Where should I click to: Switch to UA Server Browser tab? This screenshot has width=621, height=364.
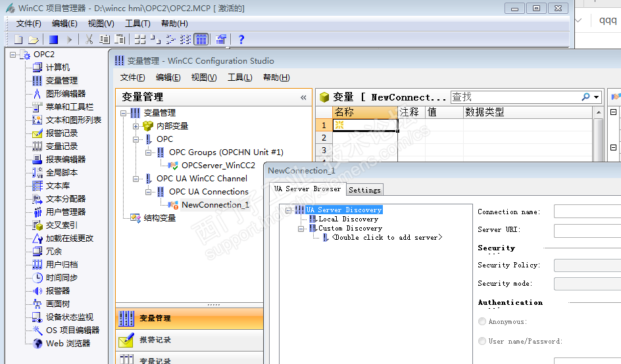(307, 189)
